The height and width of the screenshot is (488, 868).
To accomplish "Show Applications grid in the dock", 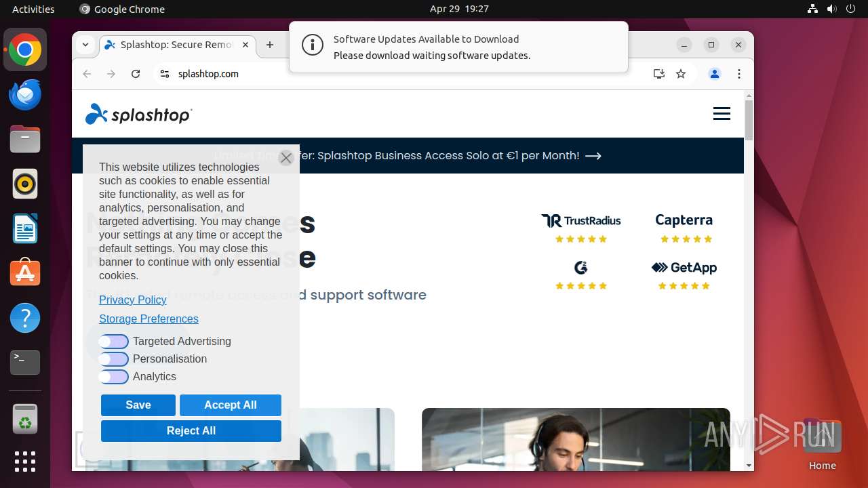I will [x=25, y=462].
